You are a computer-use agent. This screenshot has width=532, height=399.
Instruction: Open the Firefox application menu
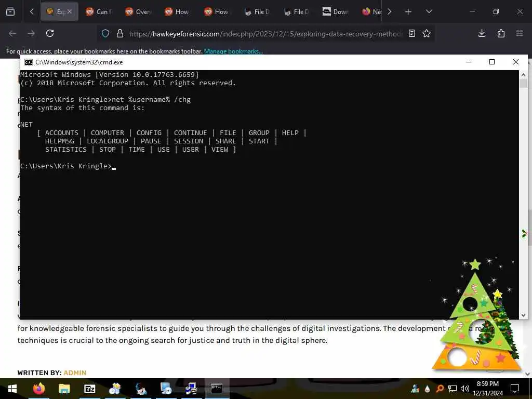520,33
